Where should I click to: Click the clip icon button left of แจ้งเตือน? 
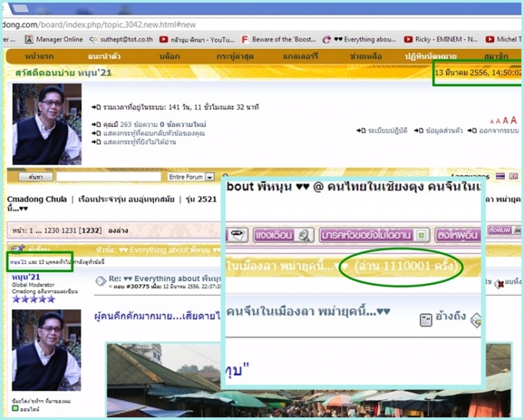point(238,235)
